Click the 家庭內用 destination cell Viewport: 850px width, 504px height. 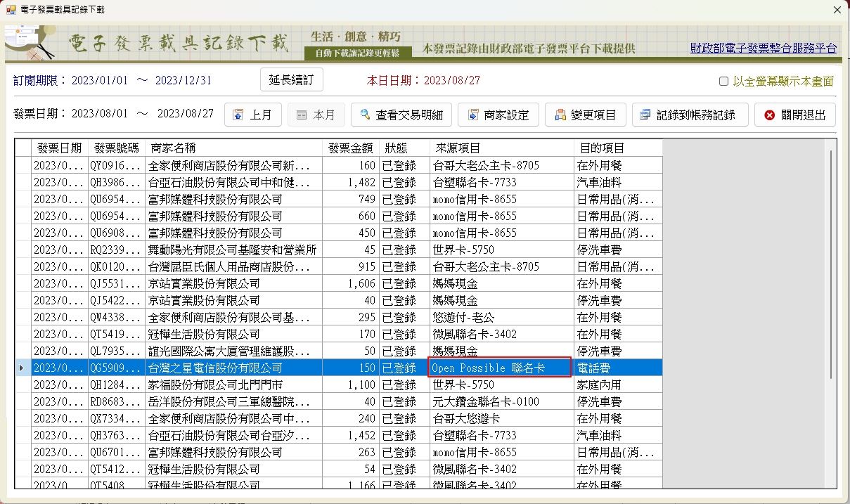pos(618,385)
